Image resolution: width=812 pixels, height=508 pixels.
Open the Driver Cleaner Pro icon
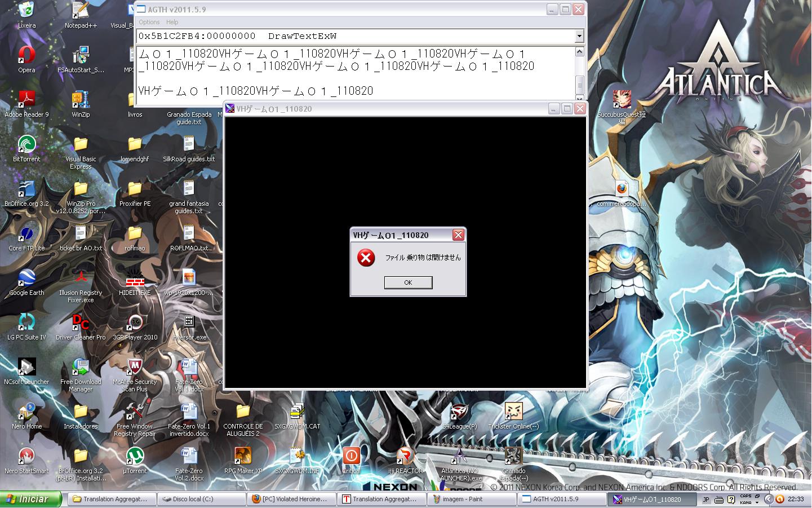point(81,324)
